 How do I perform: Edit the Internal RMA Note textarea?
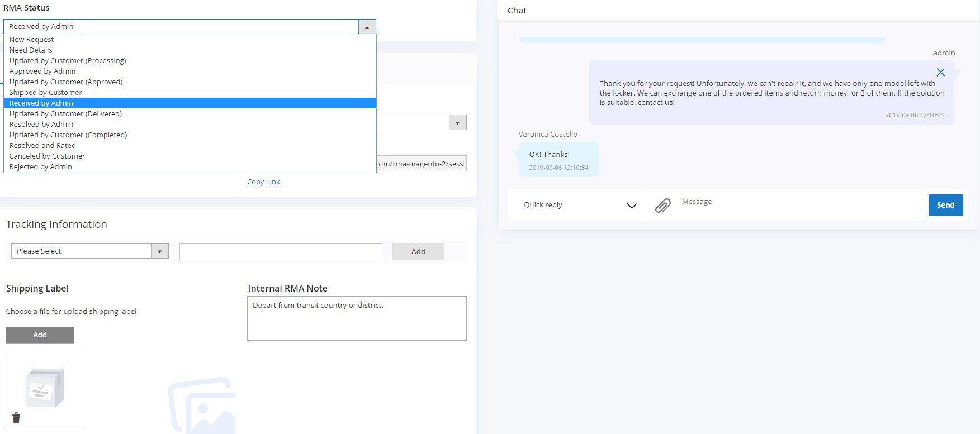[x=357, y=318]
